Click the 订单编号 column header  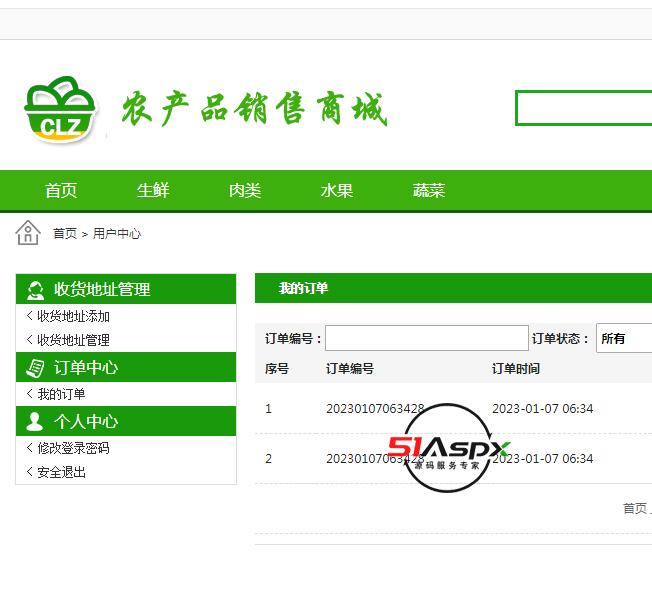[350, 369]
